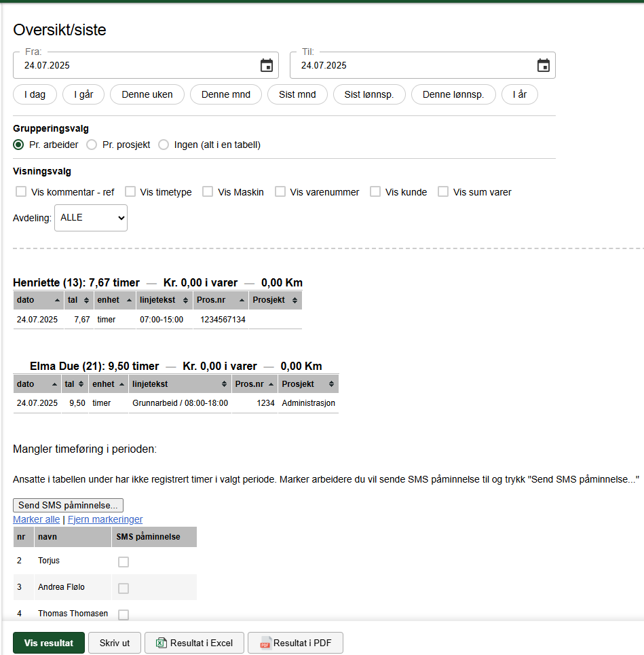This screenshot has width=644, height=655.
Task: Choose the Denne uken date preset
Action: (147, 94)
